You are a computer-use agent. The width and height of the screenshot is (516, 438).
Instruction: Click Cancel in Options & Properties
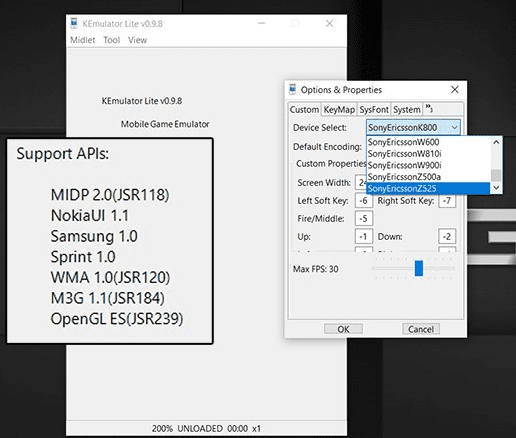[x=421, y=329]
